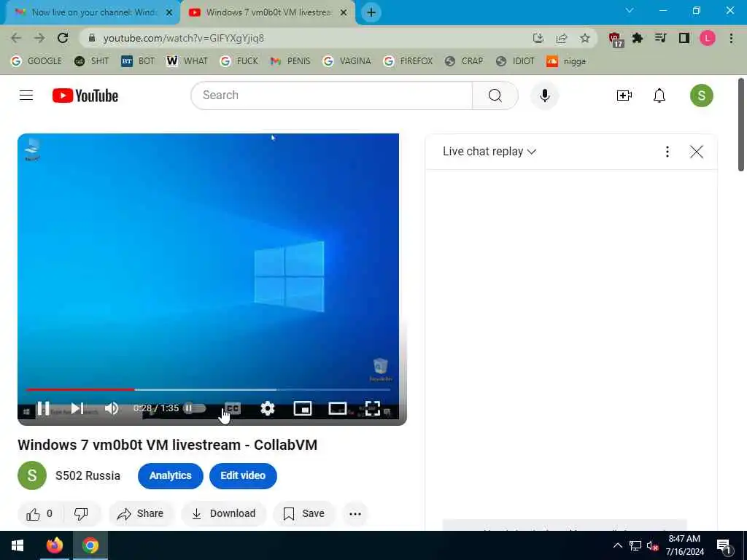
Task: Save the video to a playlist
Action: 304,514
